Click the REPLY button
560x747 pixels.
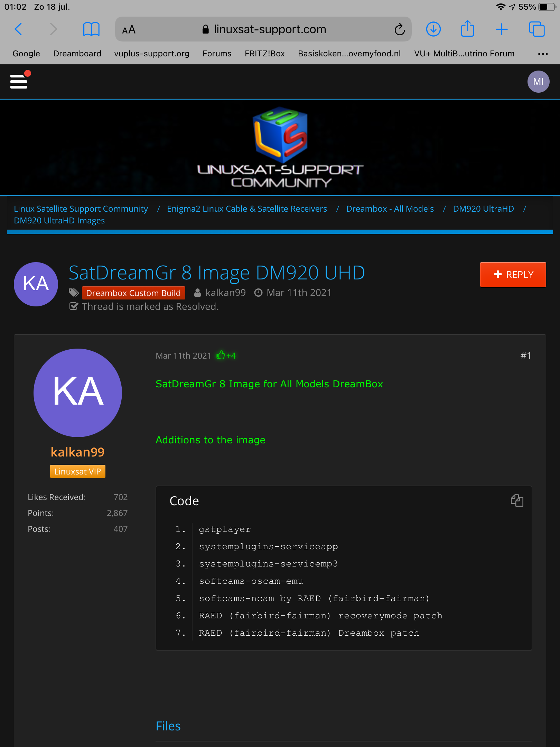click(513, 275)
